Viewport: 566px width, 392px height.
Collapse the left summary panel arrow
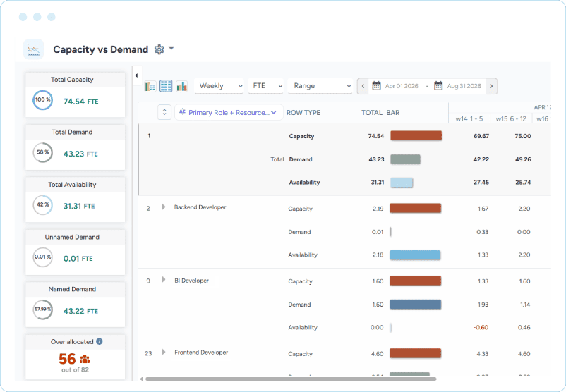[136, 75]
